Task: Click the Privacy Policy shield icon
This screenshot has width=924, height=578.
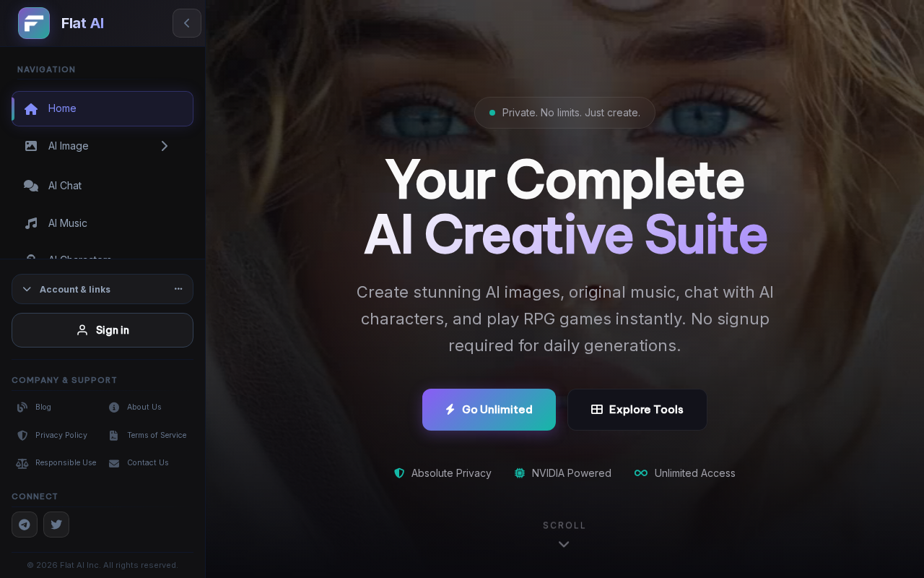Action: click(x=22, y=436)
